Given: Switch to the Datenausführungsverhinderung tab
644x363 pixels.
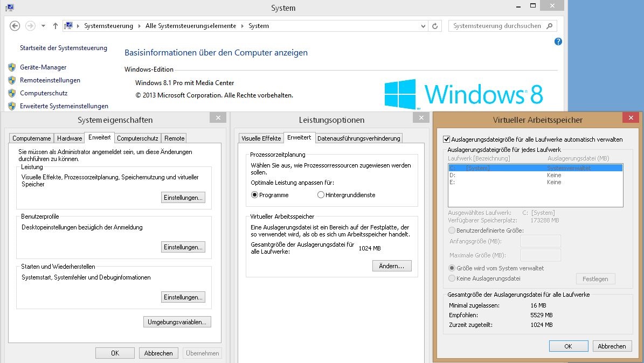Looking at the screenshot, I should (358, 138).
